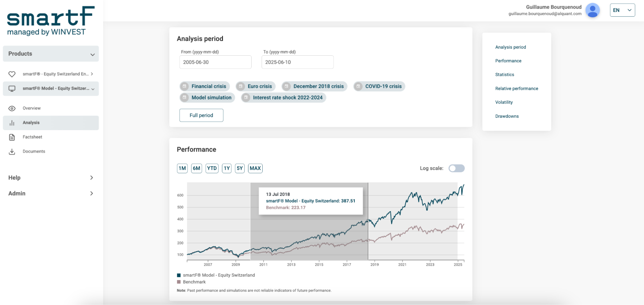Viewport: 644px width, 305px height.
Task: Select the 1M chart range
Action: click(x=182, y=168)
